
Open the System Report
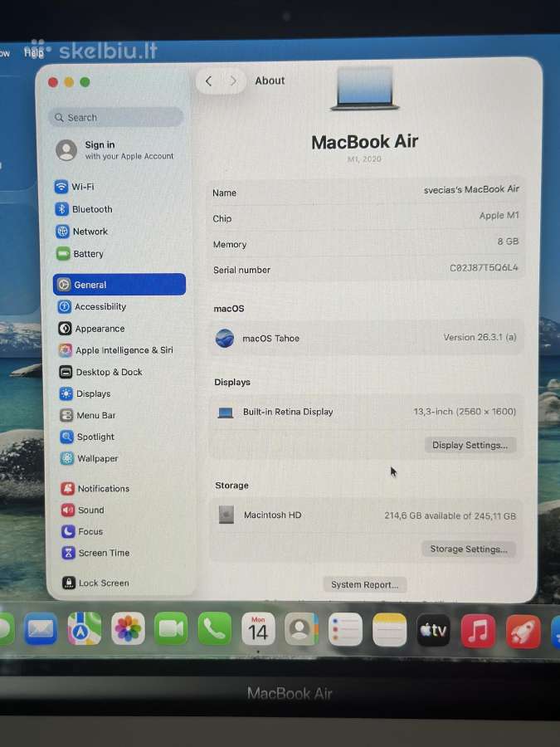365,584
